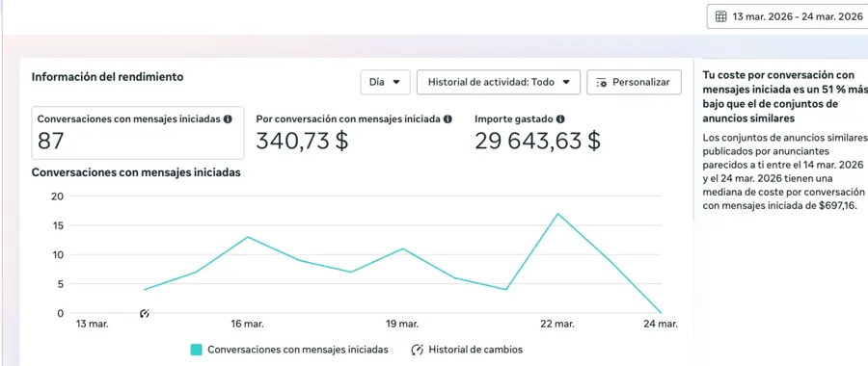Select the Por conversación con mensajes iniciada metric
The height and width of the screenshot is (366, 868).
click(x=354, y=133)
